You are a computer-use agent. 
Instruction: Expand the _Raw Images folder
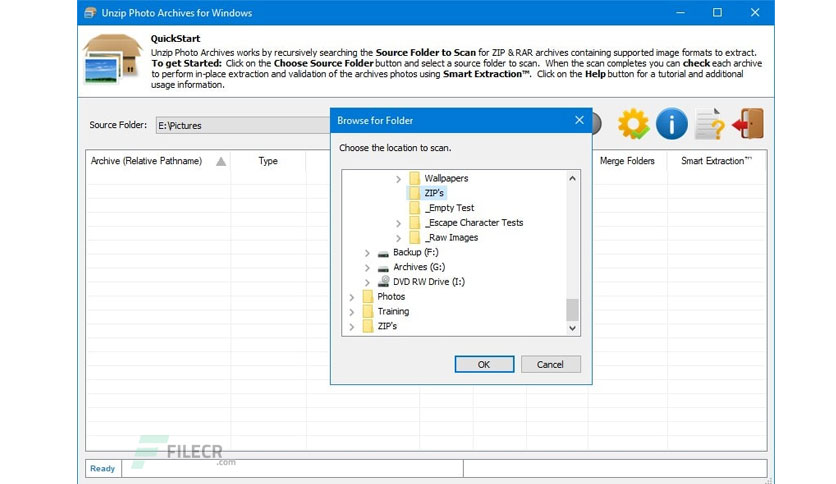(398, 238)
